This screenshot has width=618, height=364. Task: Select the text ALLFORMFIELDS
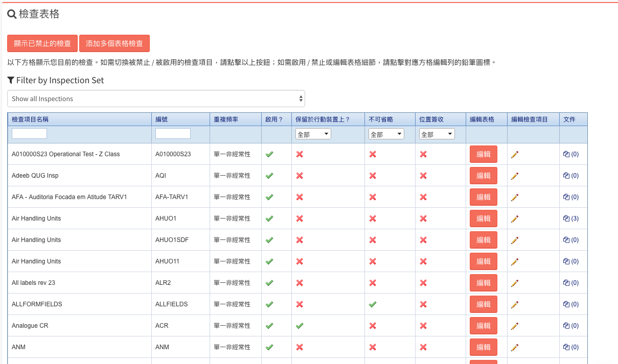click(37, 304)
